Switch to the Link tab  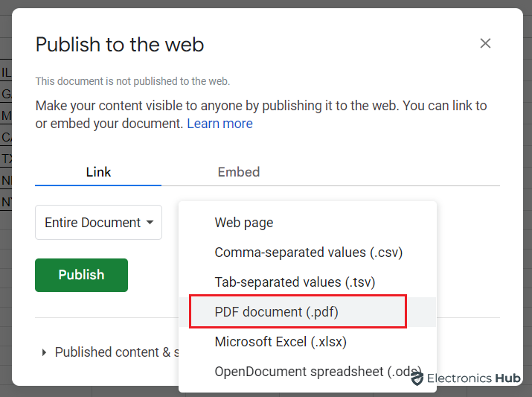click(x=98, y=172)
